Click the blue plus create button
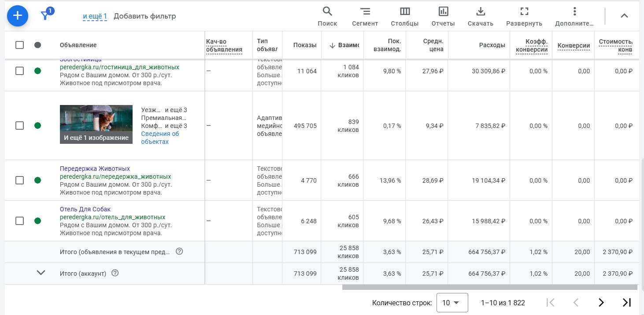 18,16
